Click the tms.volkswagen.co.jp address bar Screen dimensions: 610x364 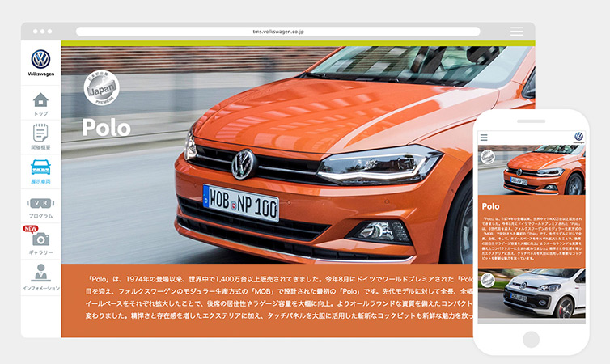coord(278,32)
